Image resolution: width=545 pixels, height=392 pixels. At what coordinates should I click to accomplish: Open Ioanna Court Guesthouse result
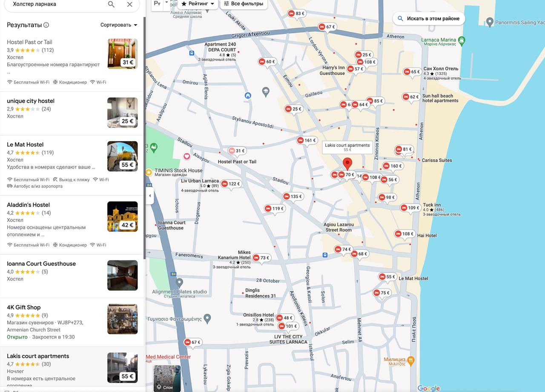pos(72,275)
